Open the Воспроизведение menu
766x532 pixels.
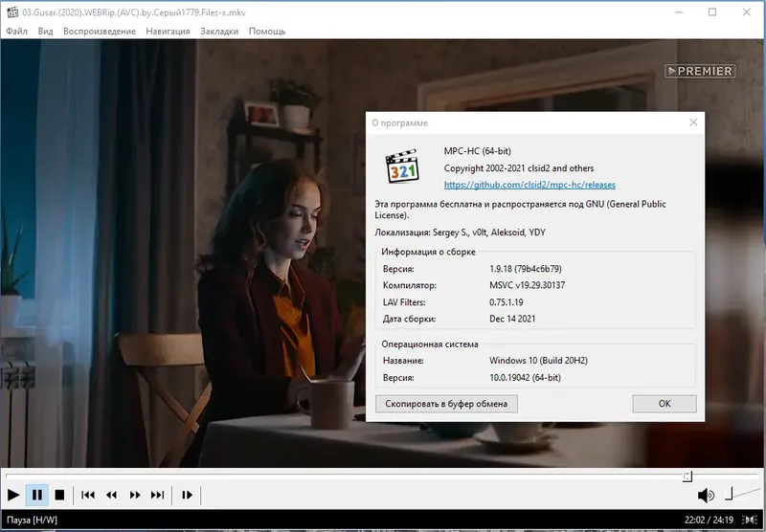pyautogui.click(x=100, y=32)
